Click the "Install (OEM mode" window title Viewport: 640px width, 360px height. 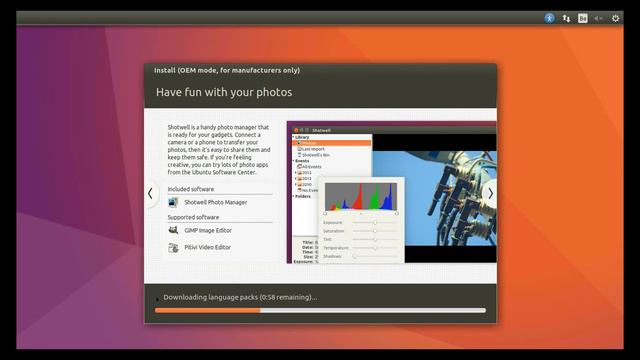point(227,70)
